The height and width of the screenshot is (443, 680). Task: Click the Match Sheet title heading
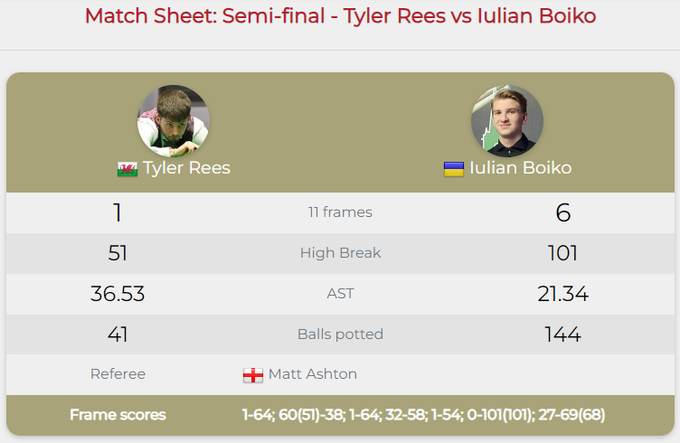(340, 16)
